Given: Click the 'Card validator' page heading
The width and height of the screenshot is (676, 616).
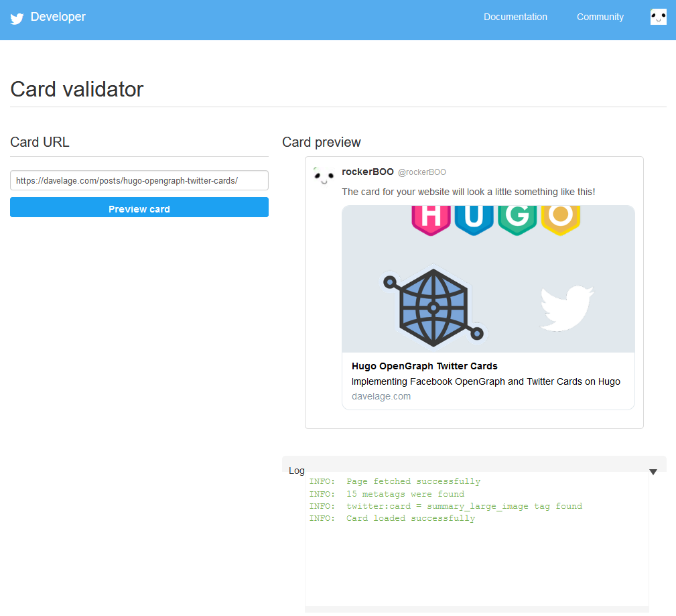Looking at the screenshot, I should (77, 89).
